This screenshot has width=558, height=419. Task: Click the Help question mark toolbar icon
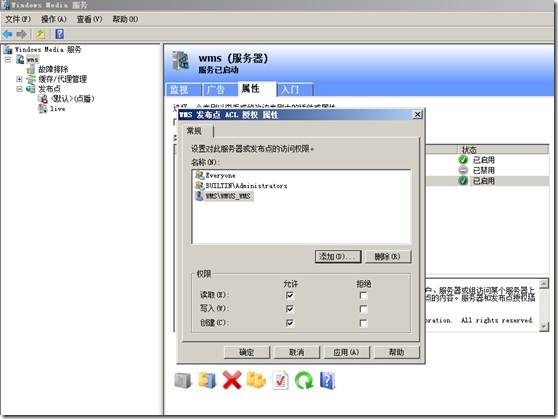[x=59, y=34]
